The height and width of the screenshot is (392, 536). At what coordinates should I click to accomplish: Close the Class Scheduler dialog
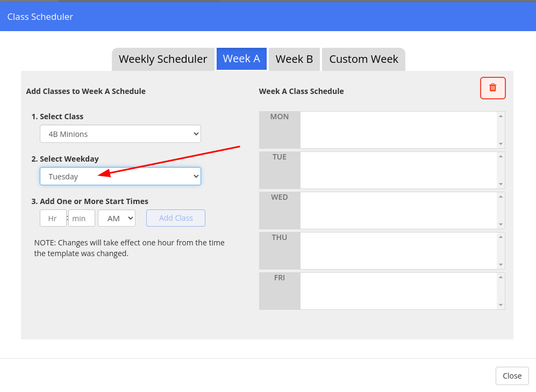512,376
